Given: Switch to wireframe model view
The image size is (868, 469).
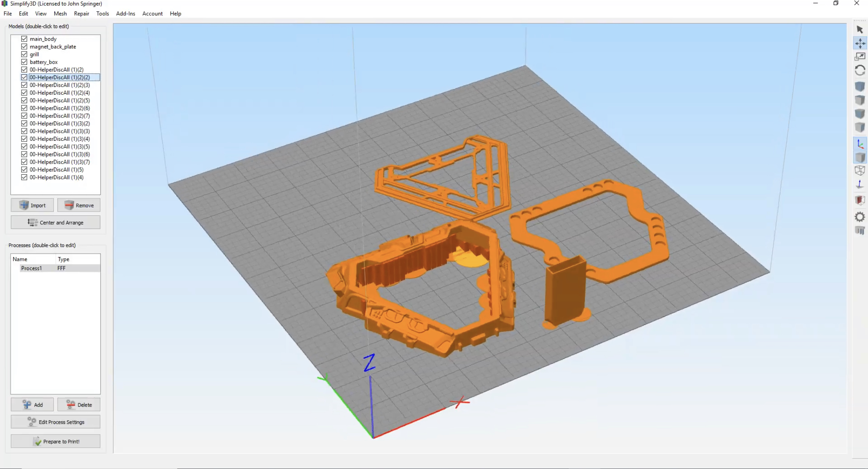Looking at the screenshot, I should (860, 170).
